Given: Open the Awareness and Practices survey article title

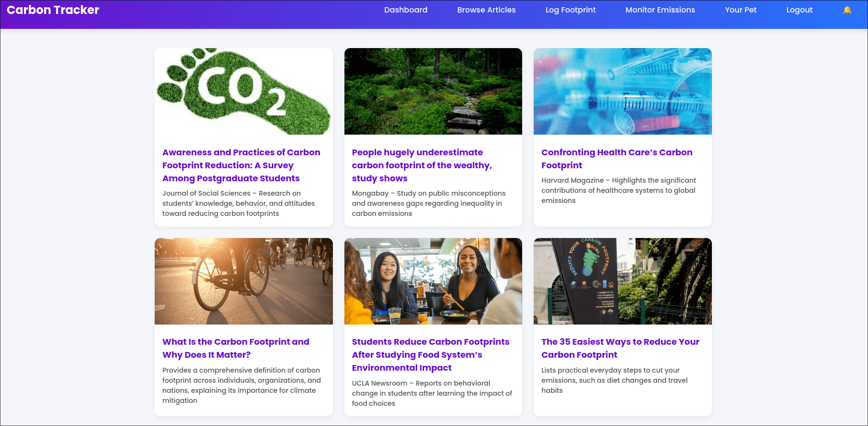Looking at the screenshot, I should coord(241,165).
